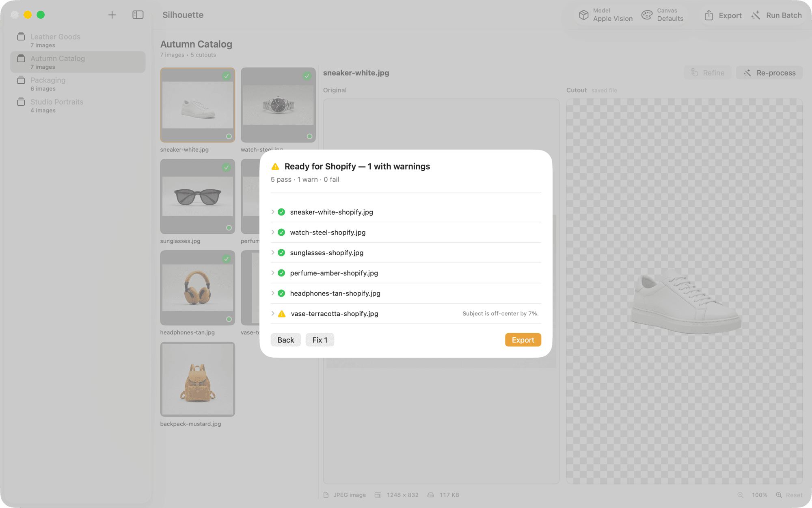Image resolution: width=812 pixels, height=508 pixels.
Task: Toggle the checkmark on watch-steel thumbnail
Action: pyautogui.click(x=307, y=76)
